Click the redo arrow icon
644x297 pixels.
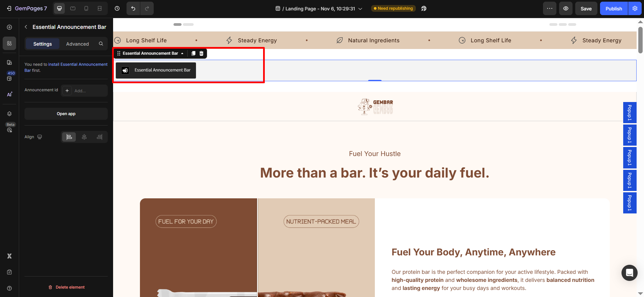pos(147,8)
